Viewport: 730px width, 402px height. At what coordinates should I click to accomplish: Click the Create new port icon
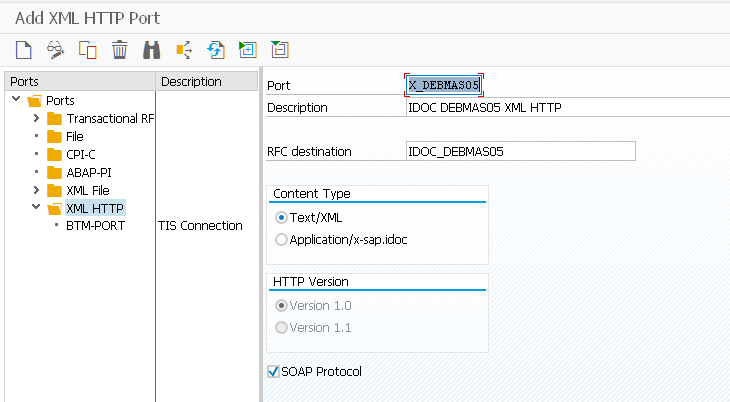[23, 50]
